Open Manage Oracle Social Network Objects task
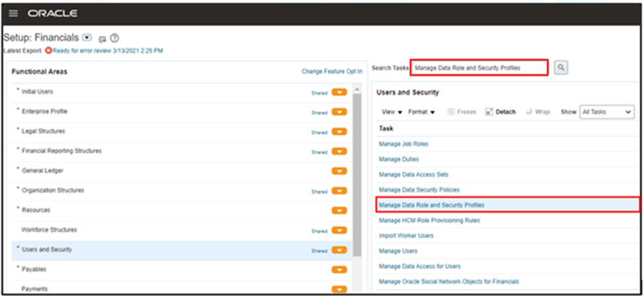The width and height of the screenshot is (644, 296). tap(449, 281)
